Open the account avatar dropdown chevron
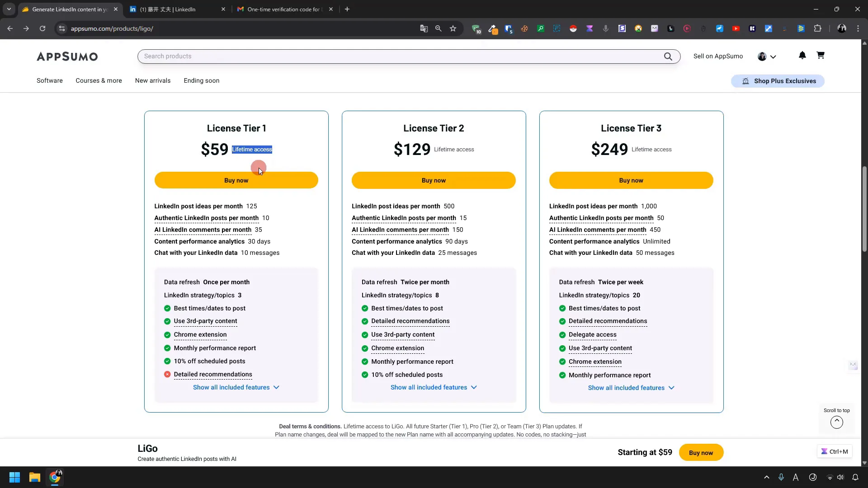Viewport: 868px width, 488px height. point(773,57)
